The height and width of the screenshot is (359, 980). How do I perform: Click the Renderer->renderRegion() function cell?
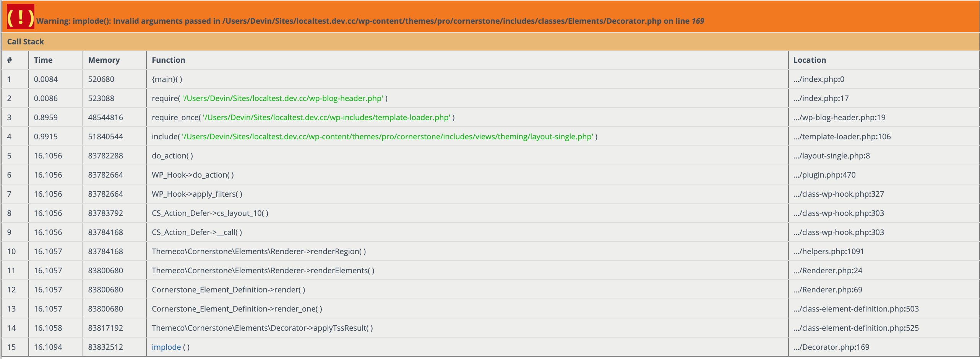coord(259,251)
